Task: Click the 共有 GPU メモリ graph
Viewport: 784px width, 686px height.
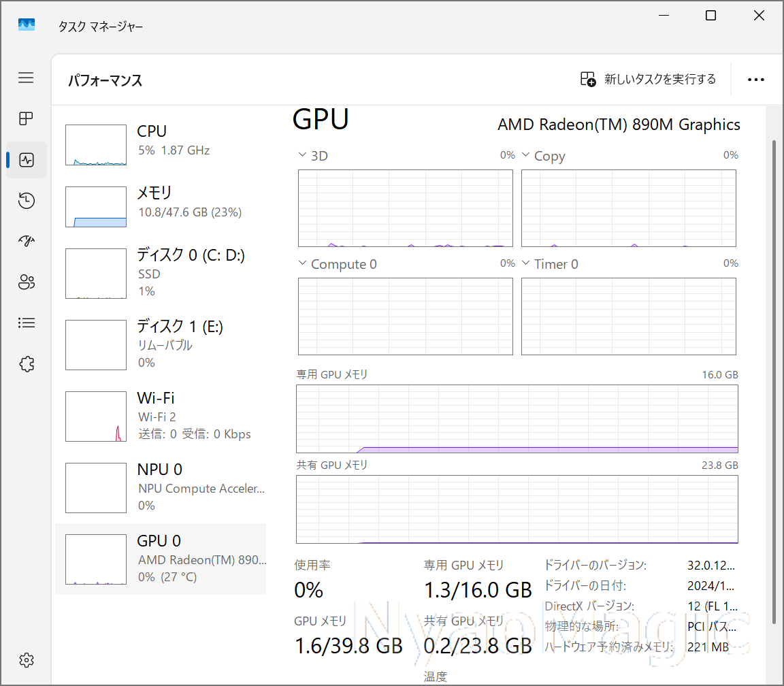Action: click(x=517, y=510)
